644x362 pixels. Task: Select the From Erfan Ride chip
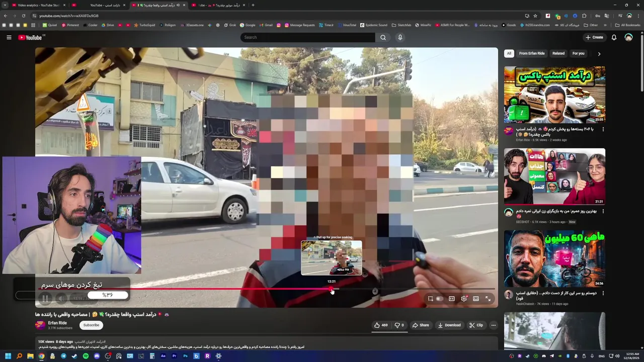pyautogui.click(x=532, y=53)
